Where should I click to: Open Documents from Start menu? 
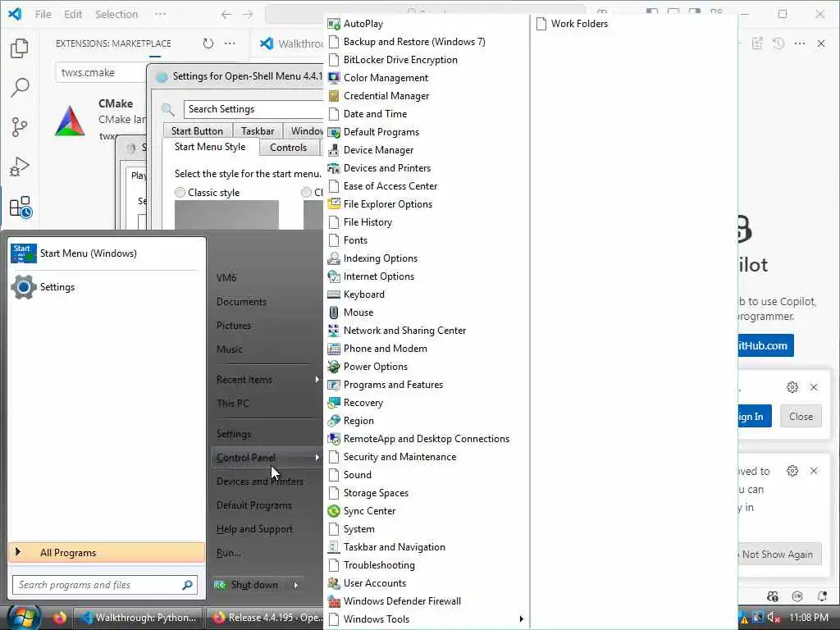(241, 302)
